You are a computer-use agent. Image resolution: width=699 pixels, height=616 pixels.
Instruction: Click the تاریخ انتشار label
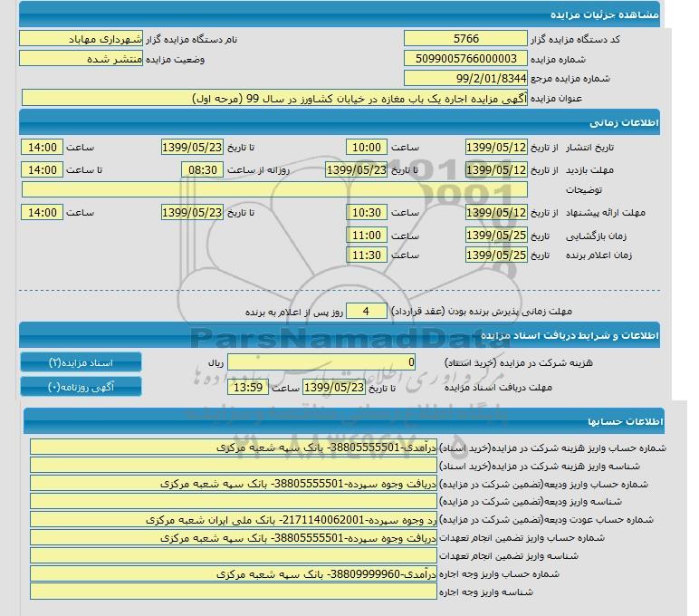(589, 147)
